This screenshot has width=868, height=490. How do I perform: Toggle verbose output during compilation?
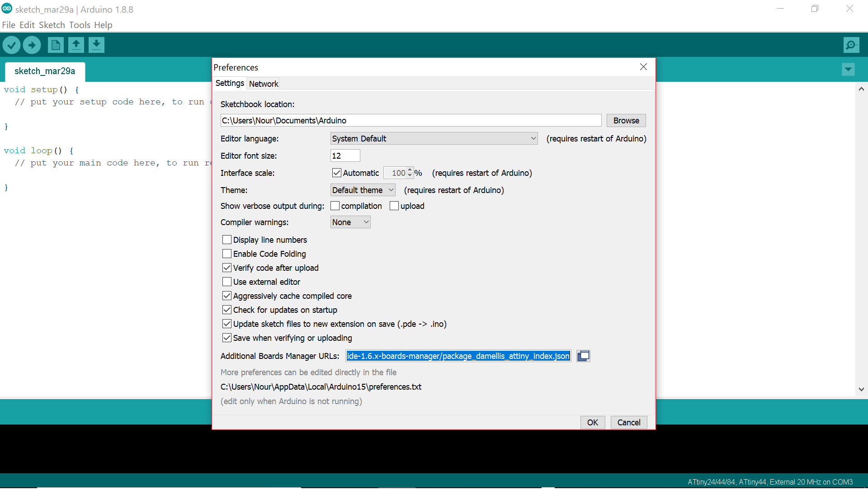335,206
